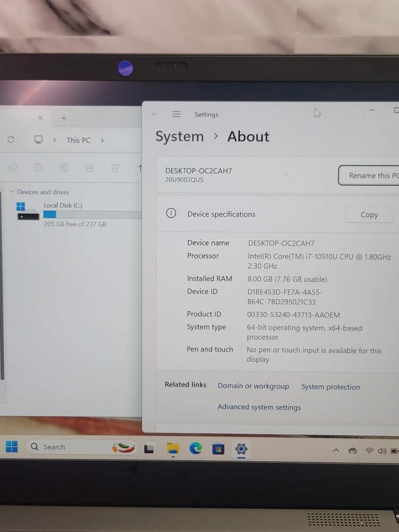
Task: Open Microsoft Store from the taskbar
Action: click(x=218, y=449)
